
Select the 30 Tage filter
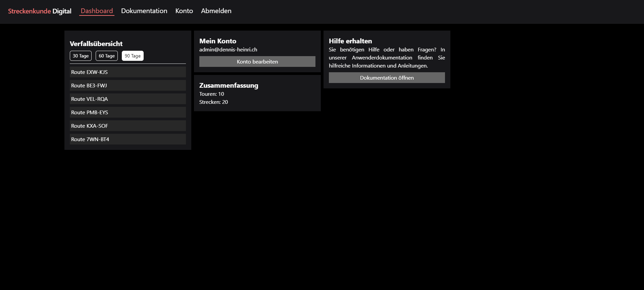(x=81, y=56)
